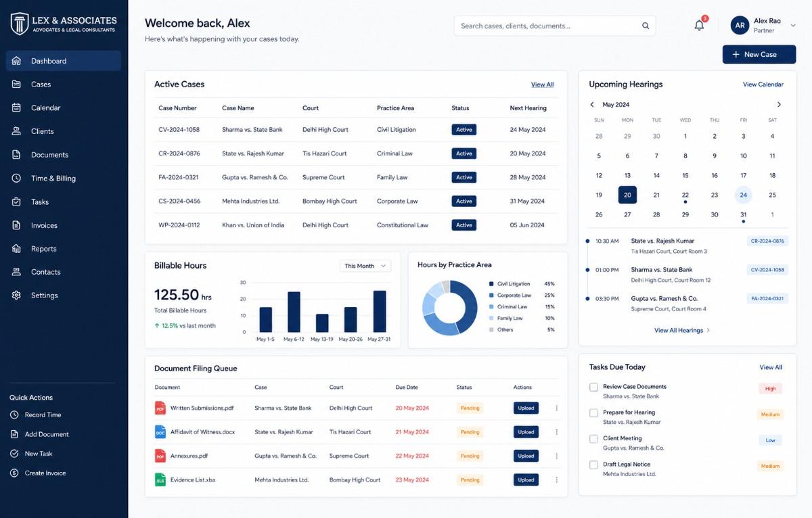Screen dimensions: 812x518
Task: Click the Corporate Law legend swatch
Action: 491,296
